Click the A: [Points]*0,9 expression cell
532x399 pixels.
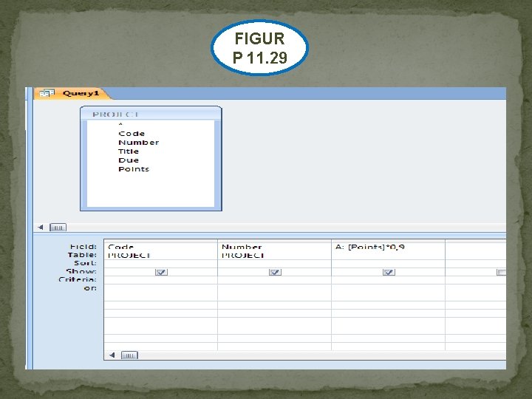tap(389, 247)
